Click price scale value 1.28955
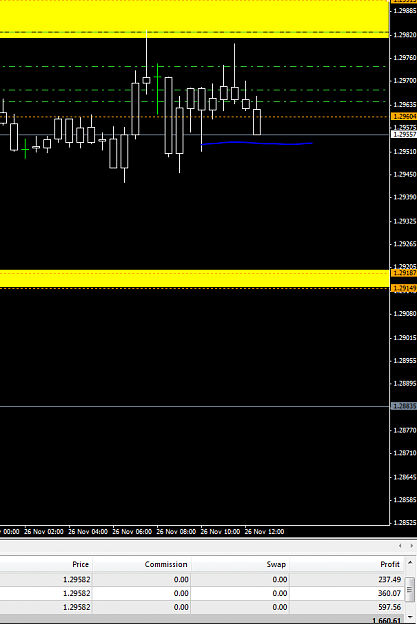 tap(405, 361)
